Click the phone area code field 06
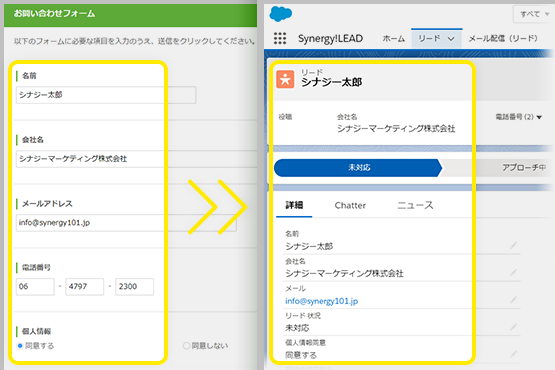The image size is (555, 370). coord(35,286)
